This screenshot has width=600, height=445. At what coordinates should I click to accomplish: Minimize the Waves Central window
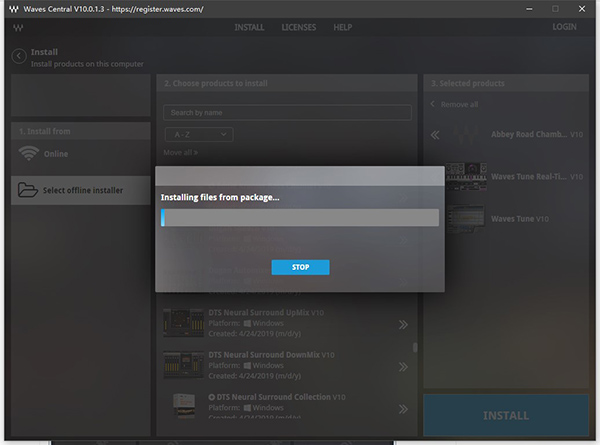pyautogui.click(x=529, y=9)
